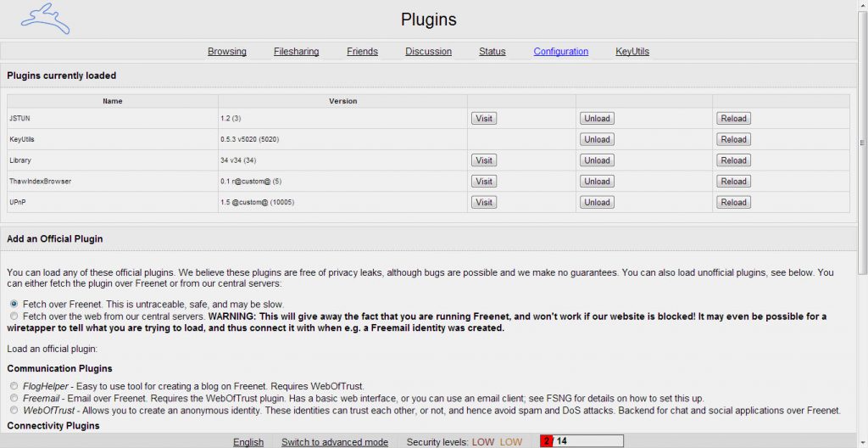Click the English language link
This screenshot has width=868, height=448.
[x=248, y=442]
